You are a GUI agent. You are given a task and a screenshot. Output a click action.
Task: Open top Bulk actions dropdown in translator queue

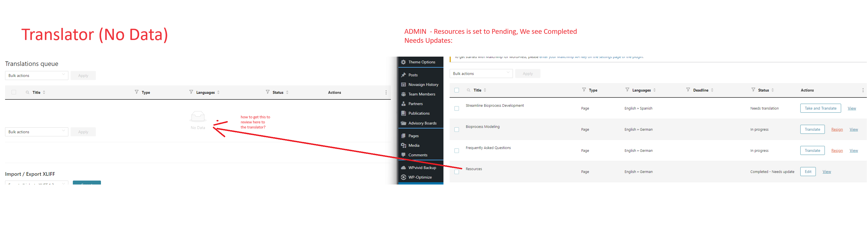[x=37, y=75]
